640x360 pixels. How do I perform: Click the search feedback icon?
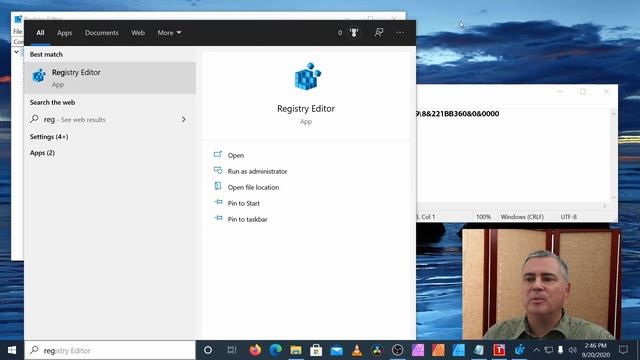coord(379,32)
